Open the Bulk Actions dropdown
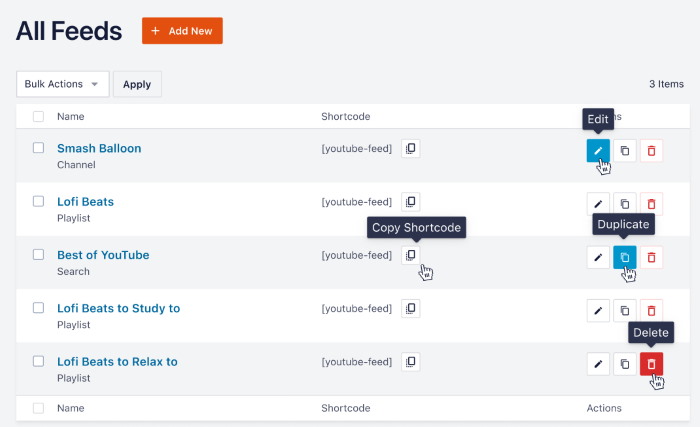Image resolution: width=700 pixels, height=427 pixels. pyautogui.click(x=62, y=84)
